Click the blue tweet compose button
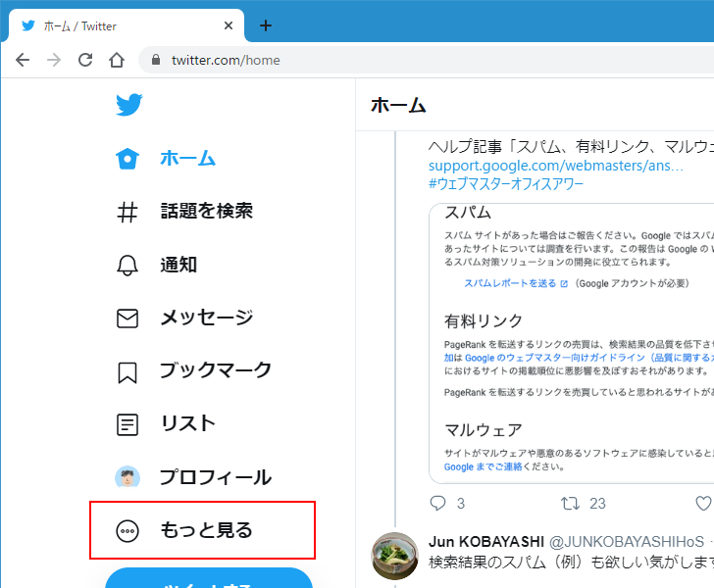The image size is (714, 588). [209, 578]
